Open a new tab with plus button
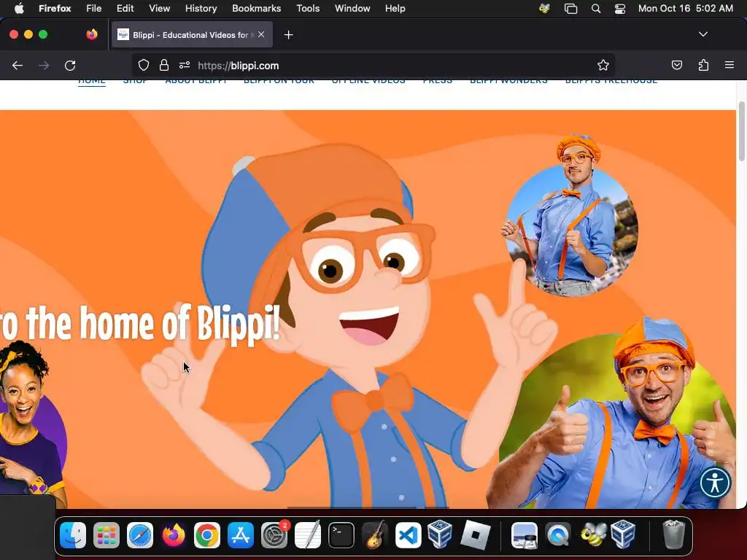This screenshot has height=560, width=747. (x=288, y=35)
